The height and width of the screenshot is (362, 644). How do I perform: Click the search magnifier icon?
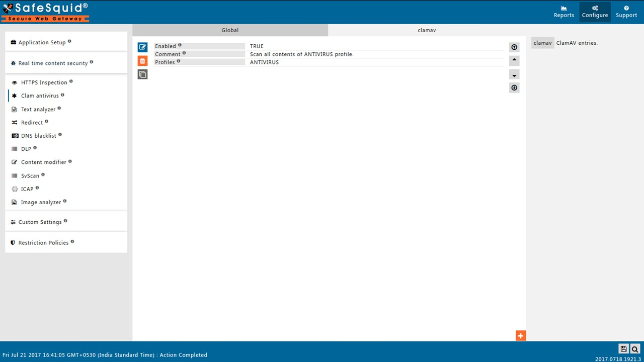(x=635, y=349)
